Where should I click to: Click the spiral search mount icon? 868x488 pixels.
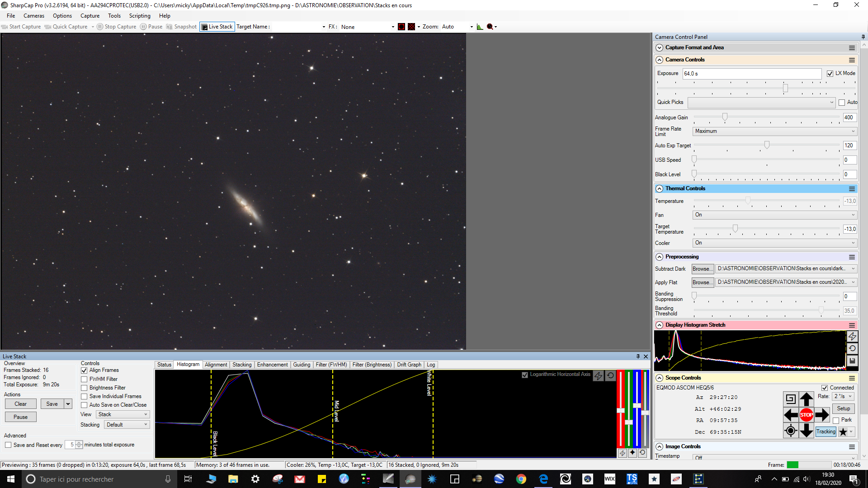(790, 399)
